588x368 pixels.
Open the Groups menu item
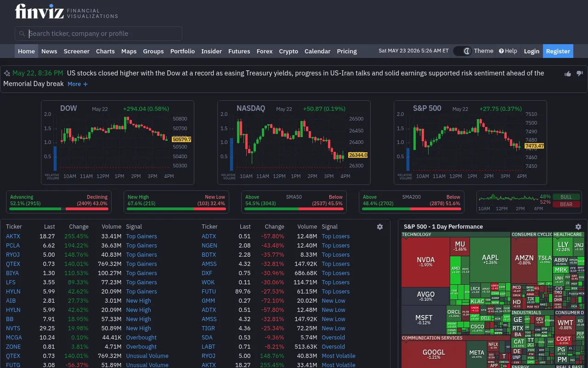point(153,51)
